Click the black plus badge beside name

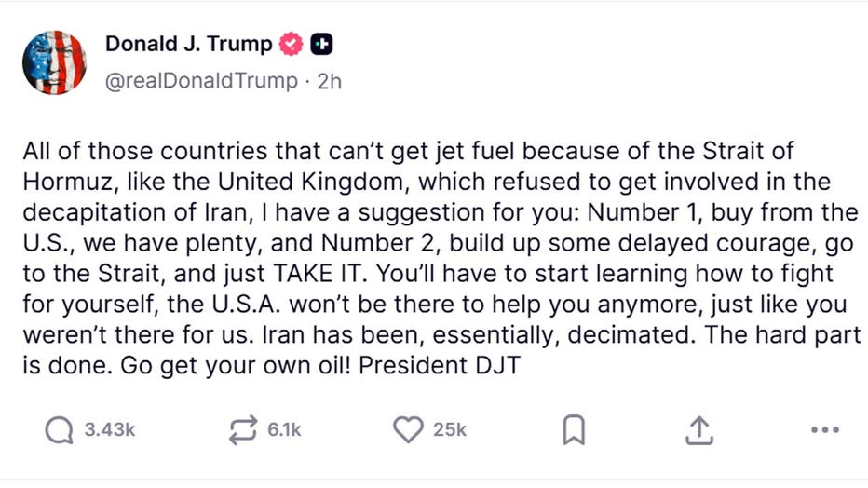[x=322, y=44]
